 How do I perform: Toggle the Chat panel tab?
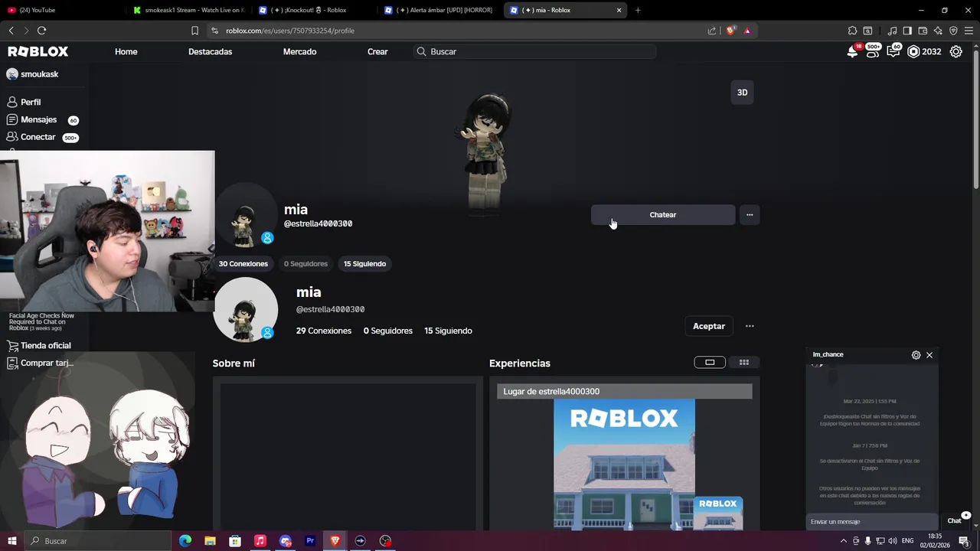(x=955, y=520)
